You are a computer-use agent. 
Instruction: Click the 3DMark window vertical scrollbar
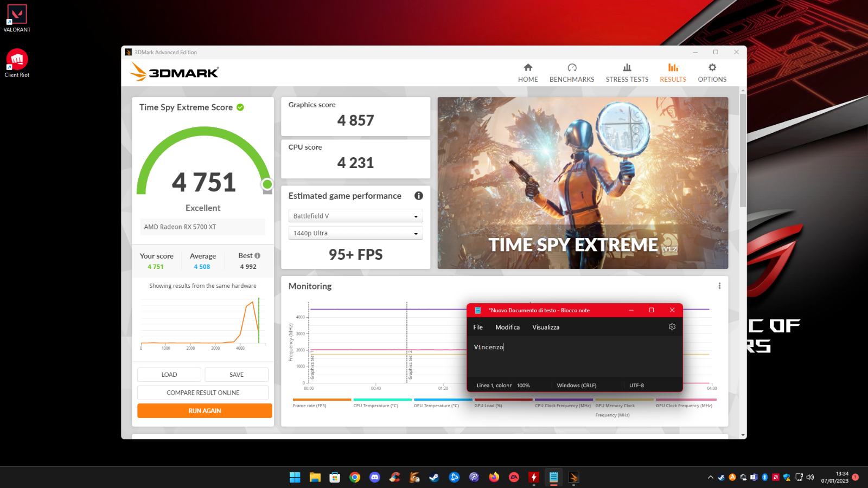coord(743,151)
